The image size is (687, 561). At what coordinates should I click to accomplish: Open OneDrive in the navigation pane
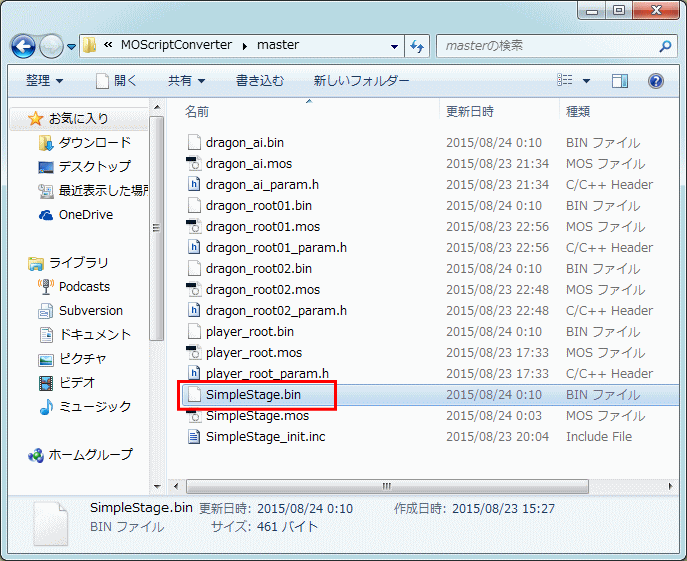86,215
